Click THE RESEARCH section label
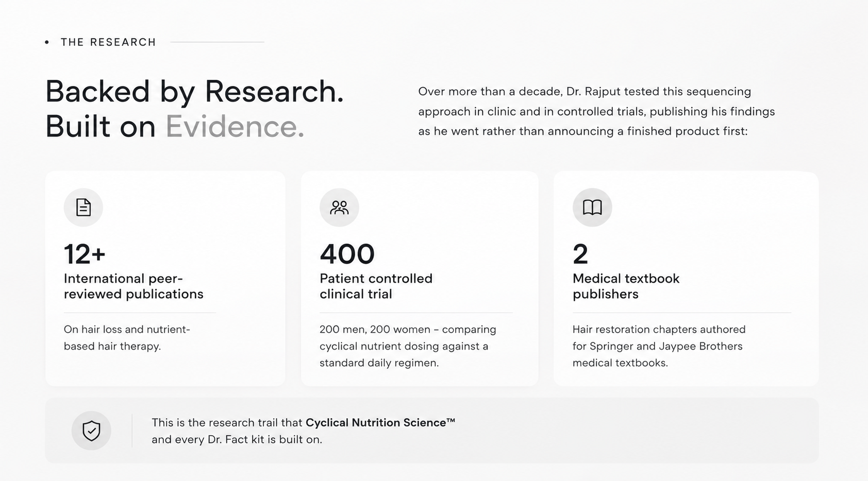The image size is (868, 481). click(108, 42)
